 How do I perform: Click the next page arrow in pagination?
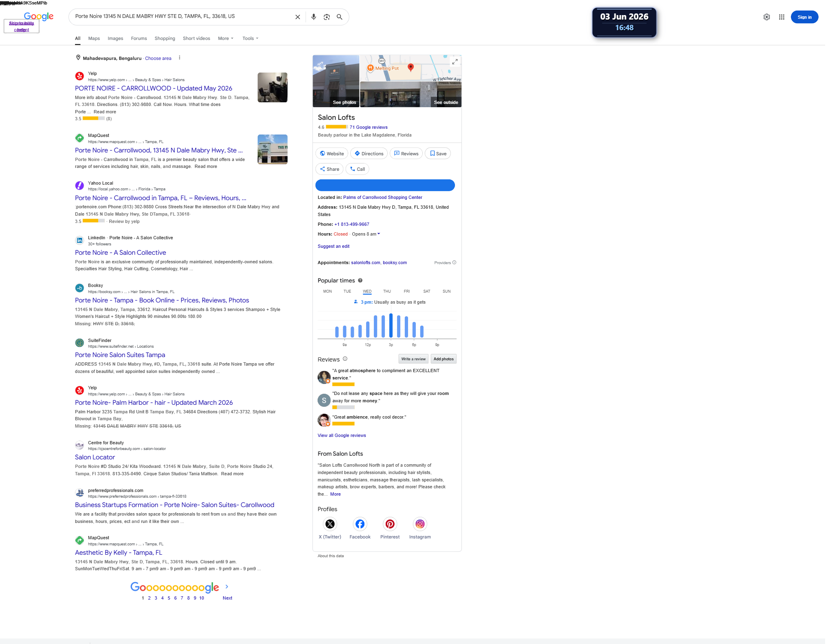227,587
